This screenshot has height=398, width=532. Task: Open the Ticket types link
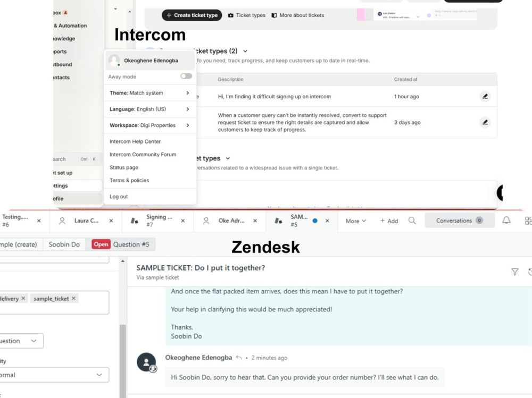(x=247, y=15)
